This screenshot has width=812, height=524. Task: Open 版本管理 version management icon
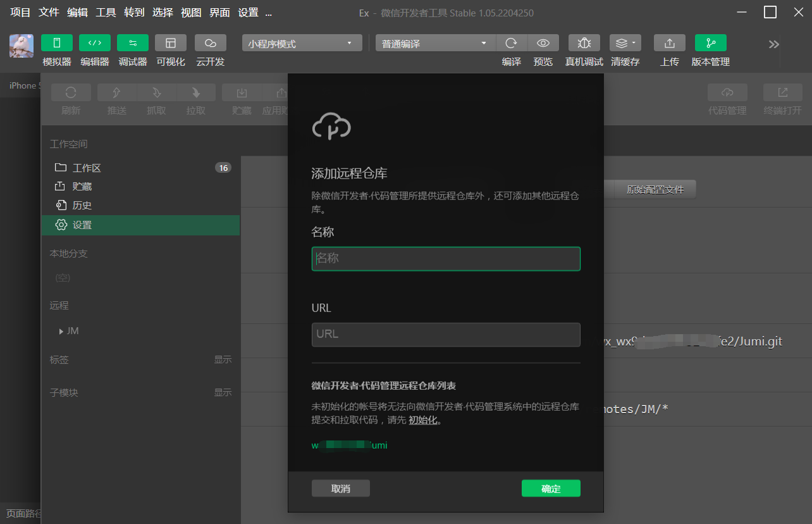711,43
